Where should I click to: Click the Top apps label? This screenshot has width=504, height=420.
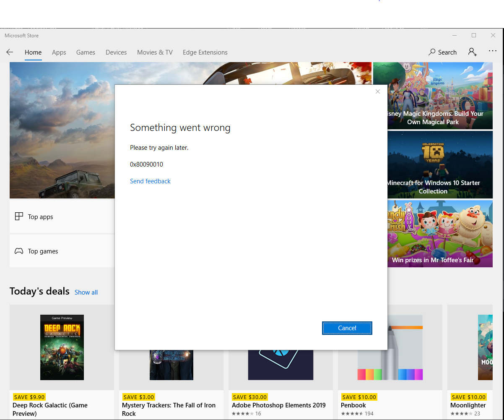point(41,217)
